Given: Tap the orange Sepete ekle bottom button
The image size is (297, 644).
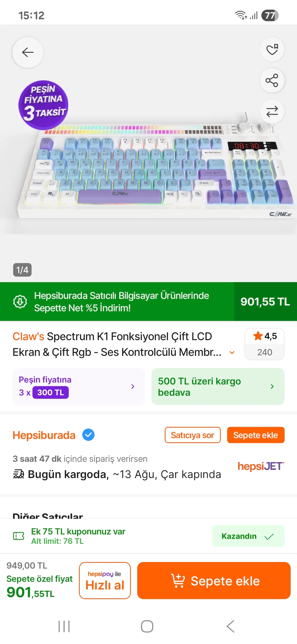Looking at the screenshot, I should coord(214,581).
